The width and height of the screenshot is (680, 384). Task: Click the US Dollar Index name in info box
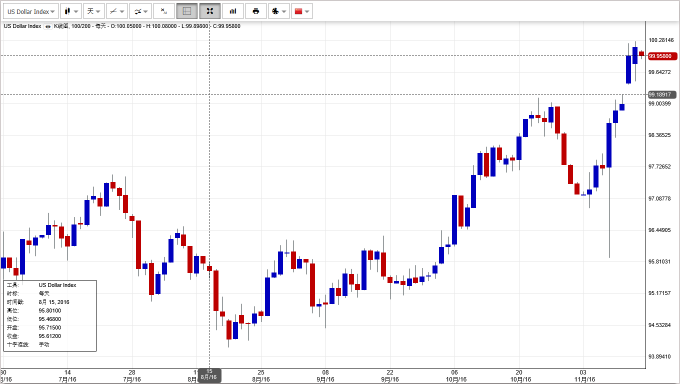click(x=57, y=285)
